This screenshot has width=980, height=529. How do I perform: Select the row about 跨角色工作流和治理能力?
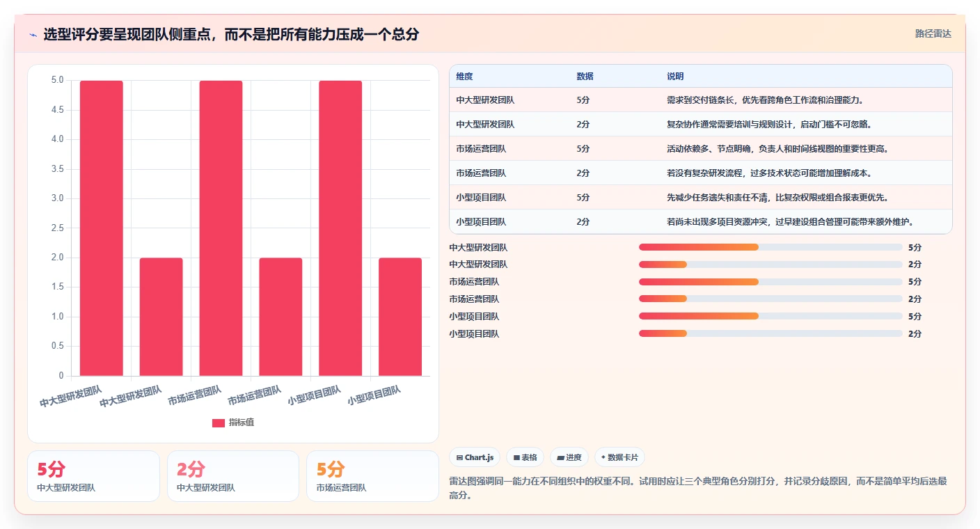[701, 100]
